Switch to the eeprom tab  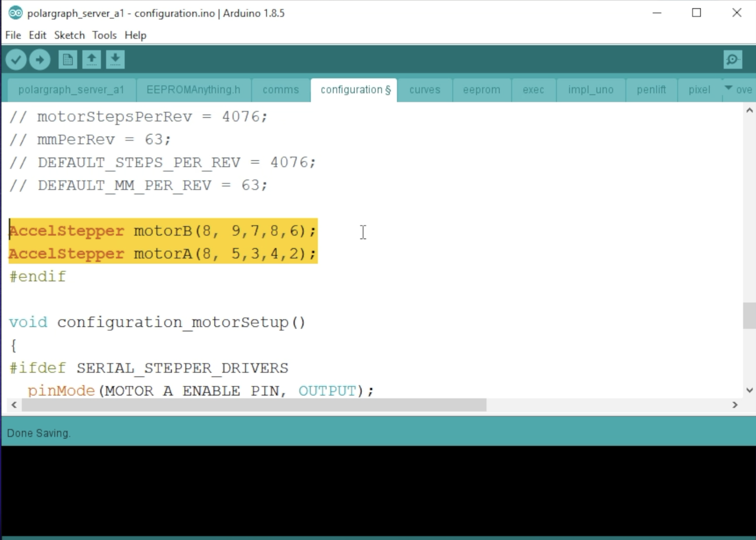pyautogui.click(x=481, y=90)
